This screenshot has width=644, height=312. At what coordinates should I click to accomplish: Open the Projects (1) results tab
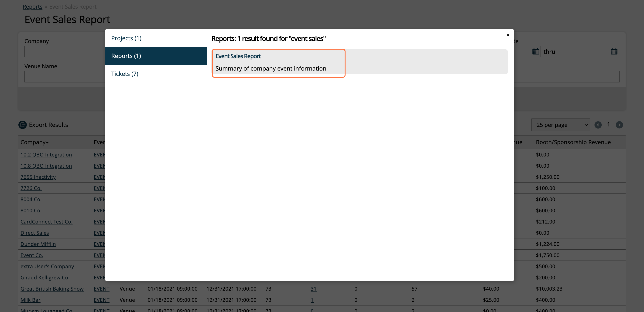pos(156,38)
